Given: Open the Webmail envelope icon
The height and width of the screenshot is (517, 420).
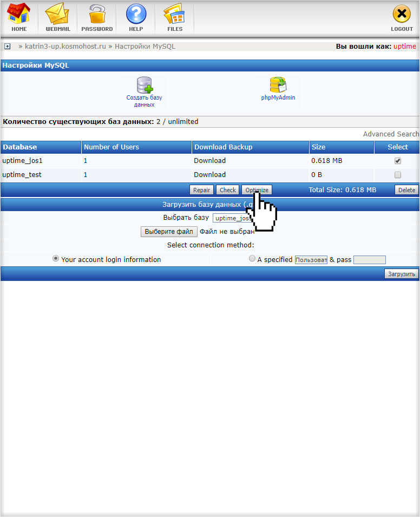Looking at the screenshot, I should 58,15.
